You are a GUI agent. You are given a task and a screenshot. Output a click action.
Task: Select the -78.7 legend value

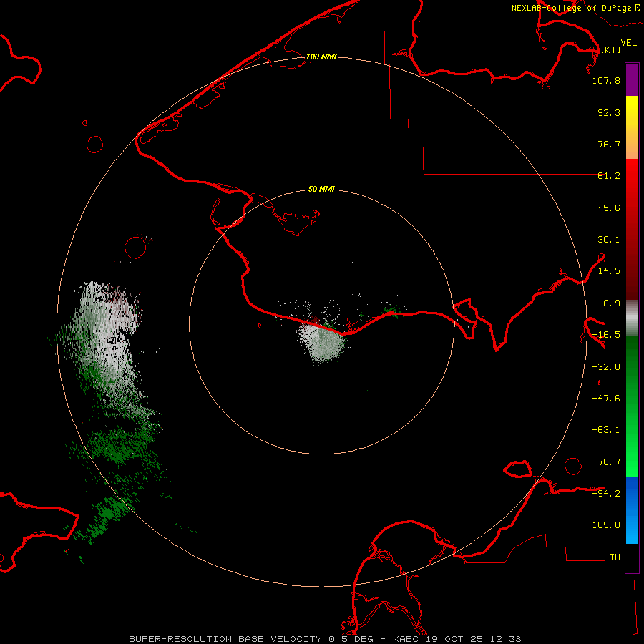click(x=606, y=462)
